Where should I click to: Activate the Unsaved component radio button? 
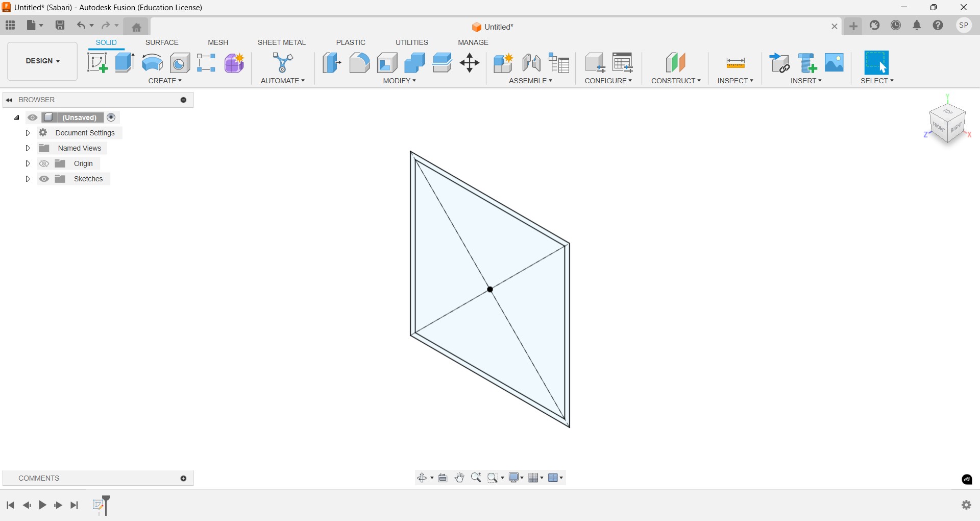tap(112, 117)
